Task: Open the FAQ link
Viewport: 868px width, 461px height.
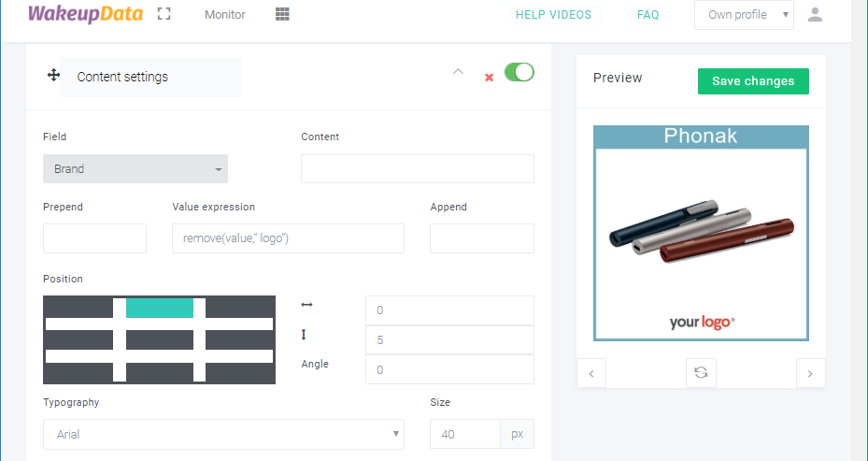Action: (x=648, y=14)
